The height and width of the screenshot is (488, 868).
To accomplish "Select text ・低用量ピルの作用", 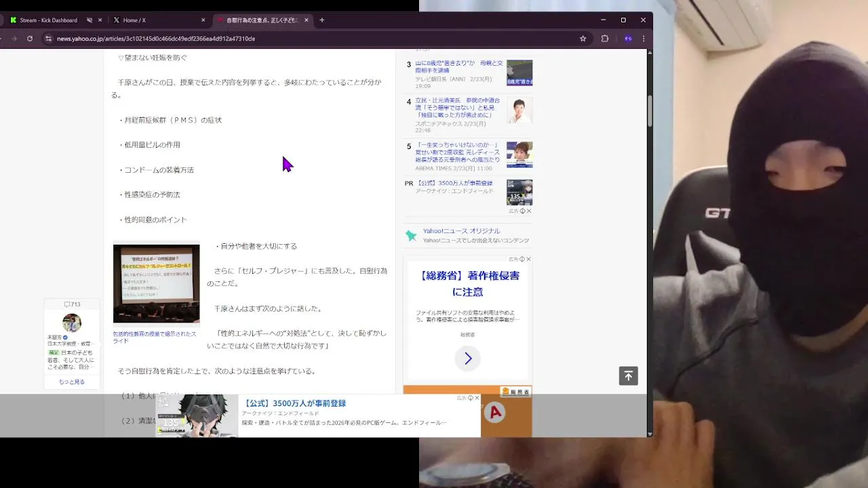I will (149, 145).
